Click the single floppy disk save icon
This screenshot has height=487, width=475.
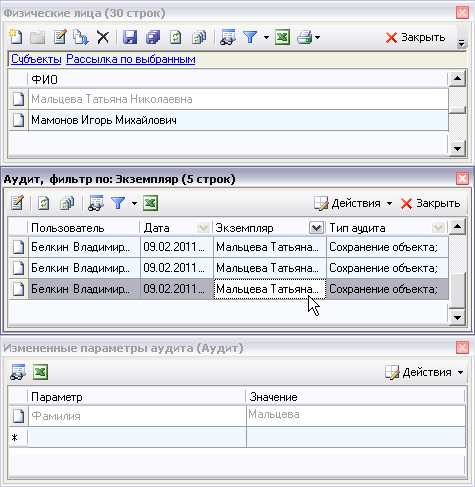tap(130, 37)
